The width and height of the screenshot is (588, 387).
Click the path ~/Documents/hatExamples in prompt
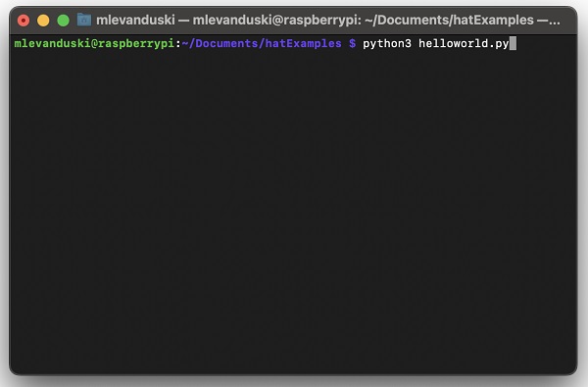pos(262,43)
